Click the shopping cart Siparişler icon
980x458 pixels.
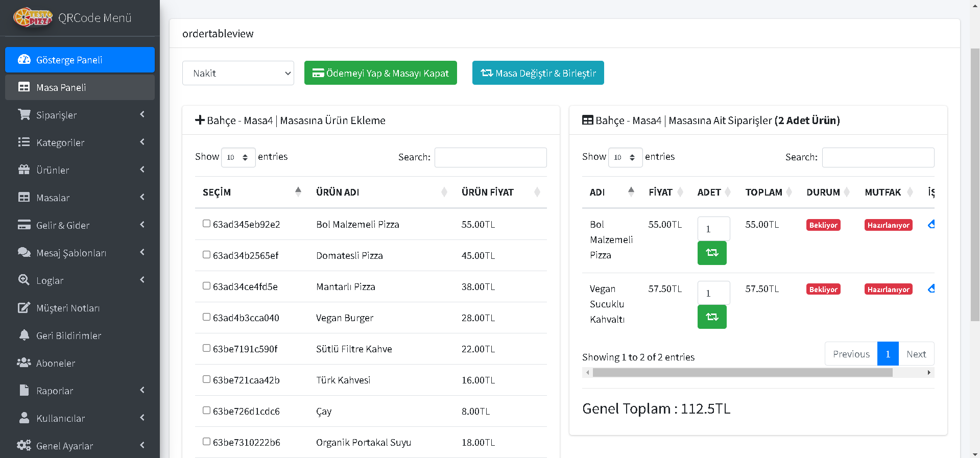tap(24, 115)
